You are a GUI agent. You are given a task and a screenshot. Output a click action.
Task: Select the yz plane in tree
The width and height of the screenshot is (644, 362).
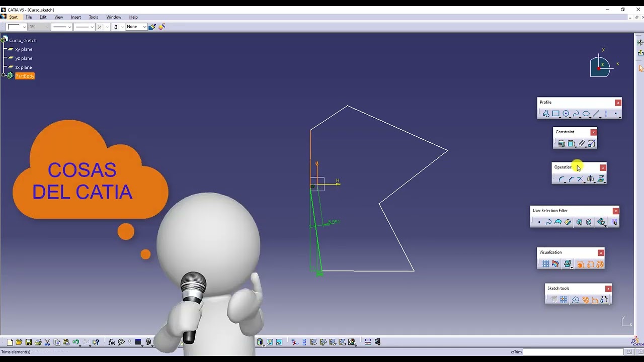pos(24,58)
